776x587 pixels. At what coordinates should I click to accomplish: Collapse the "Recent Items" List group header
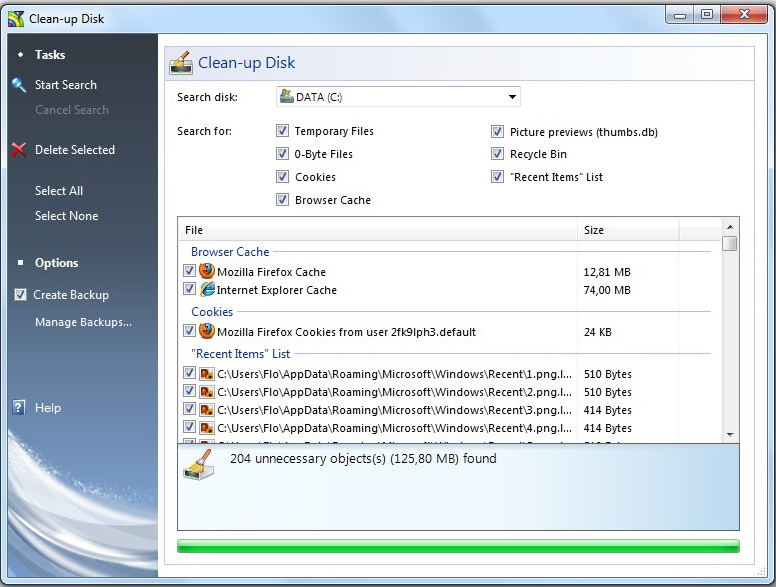coord(240,353)
